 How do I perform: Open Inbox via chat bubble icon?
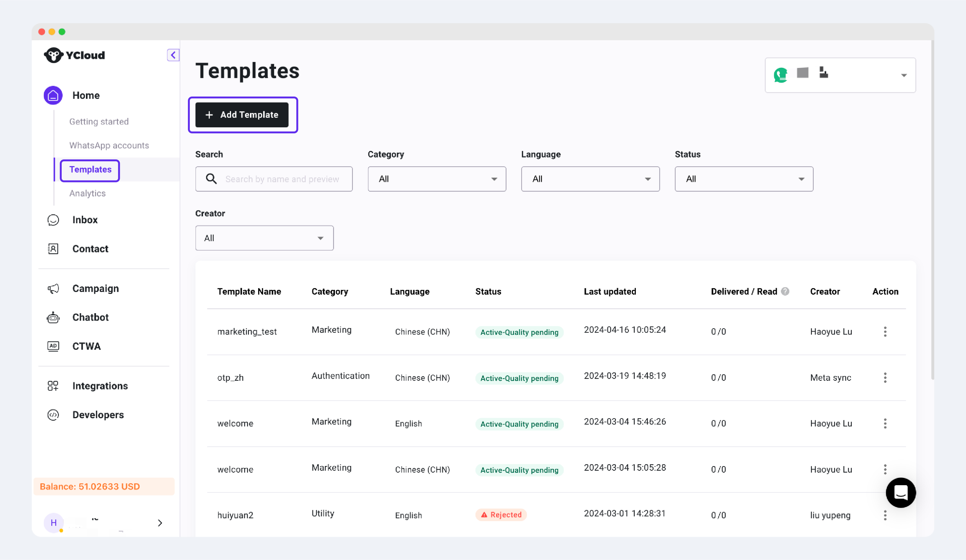[53, 220]
